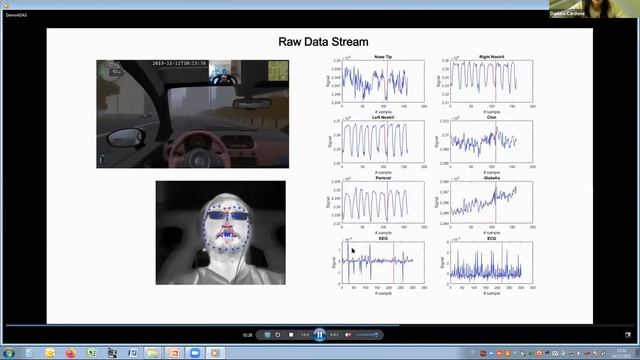
Task: Click the previous track button
Action: 305,335
